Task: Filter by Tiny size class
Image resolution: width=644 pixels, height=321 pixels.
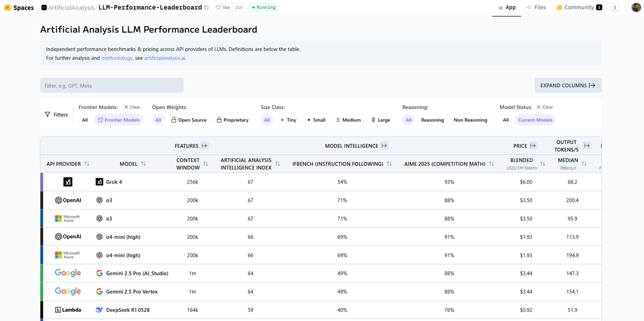Action: click(x=288, y=120)
